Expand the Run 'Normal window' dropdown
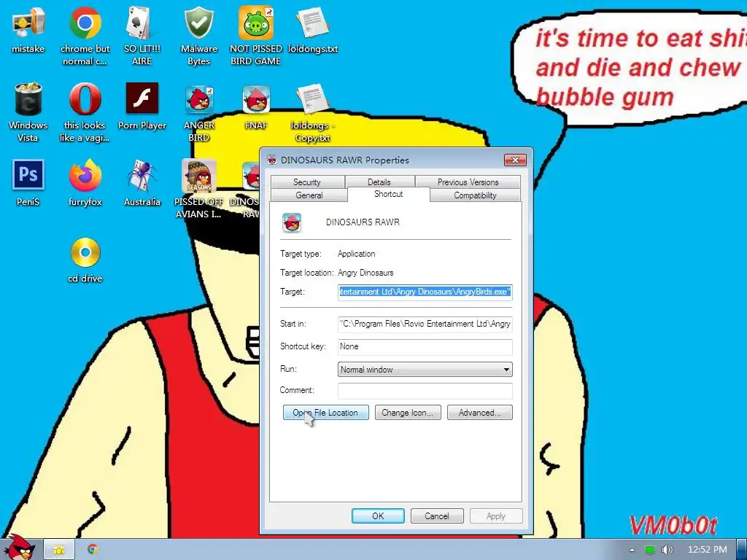This screenshot has width=747, height=560. tap(425, 370)
